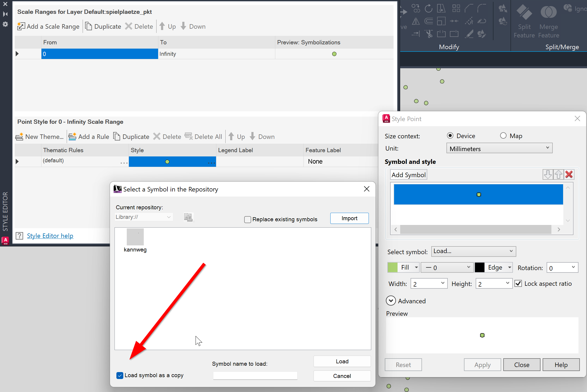Click the Merge Feature ribbon icon
This screenshot has width=587, height=392.
point(548,12)
